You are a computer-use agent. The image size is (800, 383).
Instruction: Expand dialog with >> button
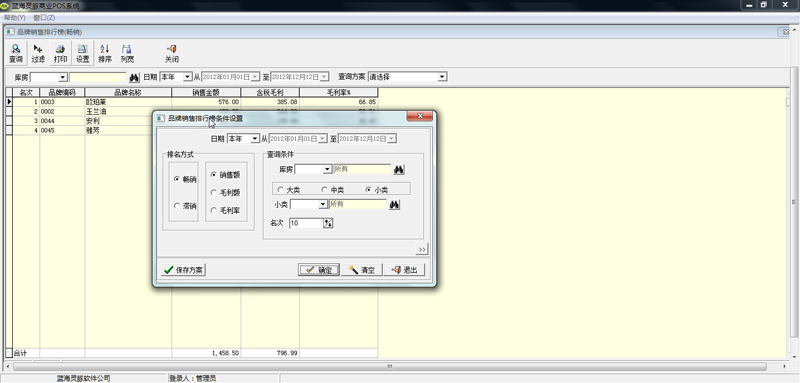[x=422, y=249]
